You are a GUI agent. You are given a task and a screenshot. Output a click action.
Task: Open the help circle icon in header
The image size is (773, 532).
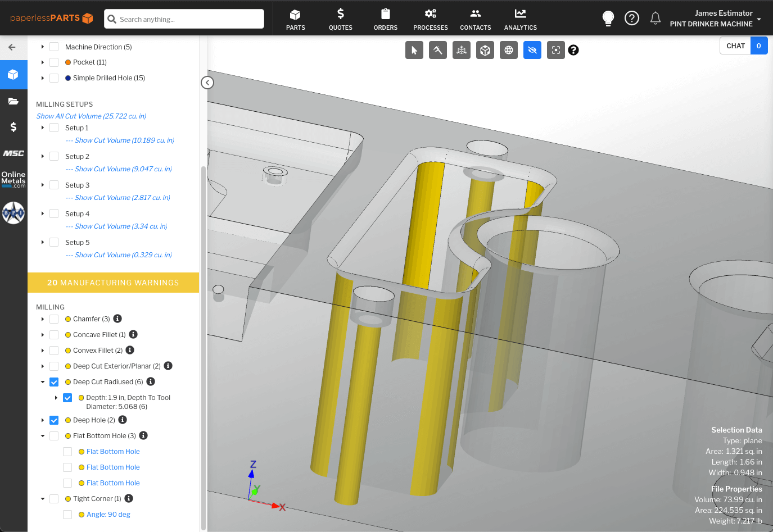point(632,19)
